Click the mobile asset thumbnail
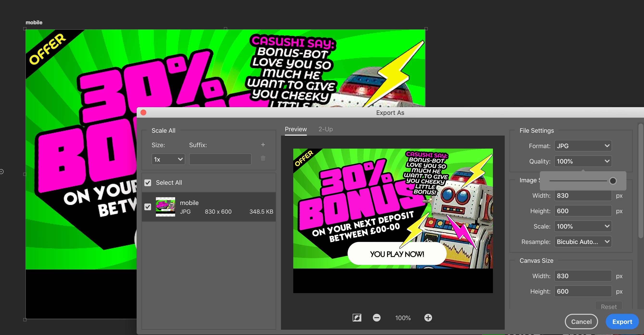This screenshot has height=335, width=644. [x=165, y=207]
